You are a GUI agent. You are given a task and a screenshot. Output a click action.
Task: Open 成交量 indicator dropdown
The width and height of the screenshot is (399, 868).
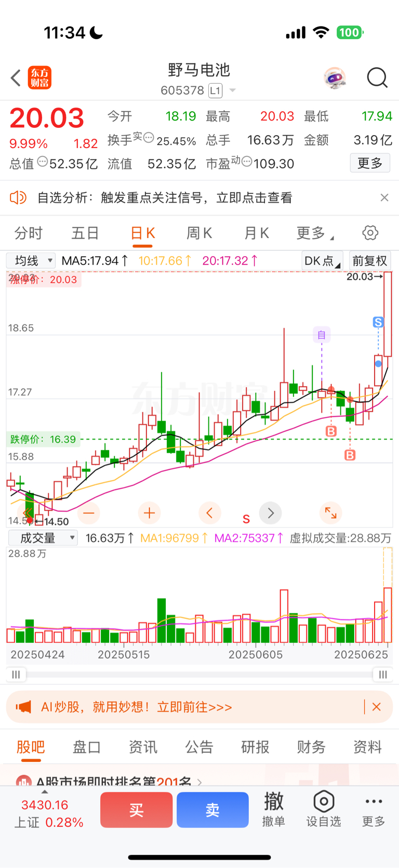click(x=43, y=538)
